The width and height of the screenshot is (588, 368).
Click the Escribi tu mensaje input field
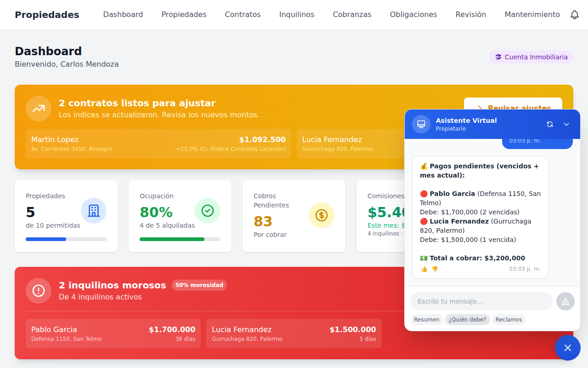(481, 301)
